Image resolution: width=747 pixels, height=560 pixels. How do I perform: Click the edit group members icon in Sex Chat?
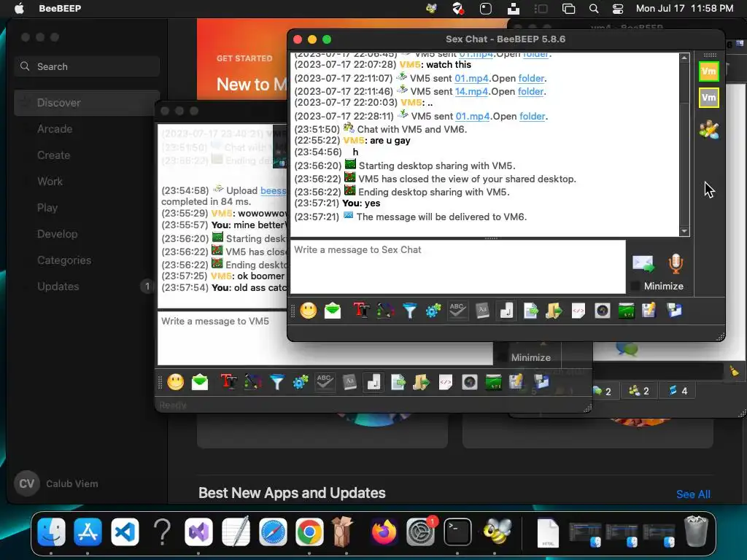pos(708,130)
